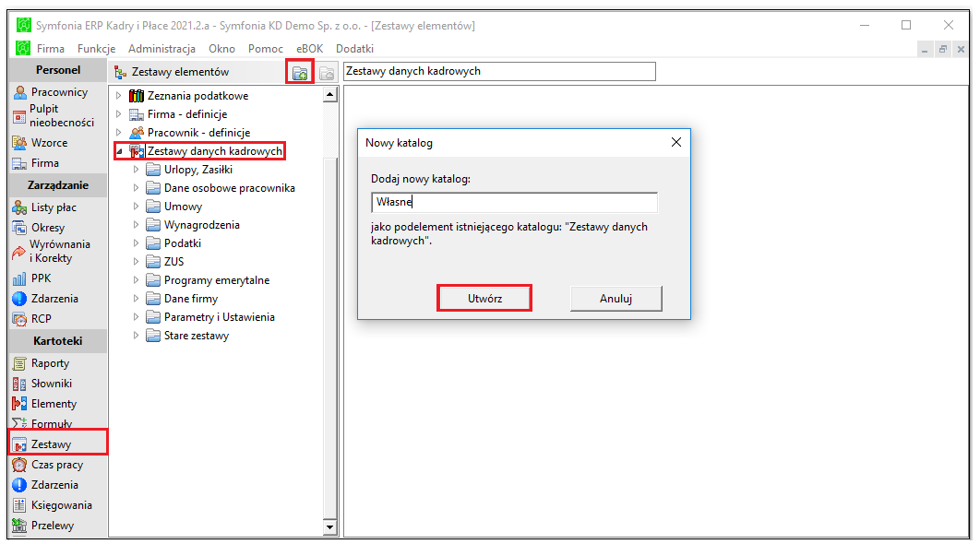Open Raporty in the Kartoteki sidebar
980x544 pixels.
point(42,363)
